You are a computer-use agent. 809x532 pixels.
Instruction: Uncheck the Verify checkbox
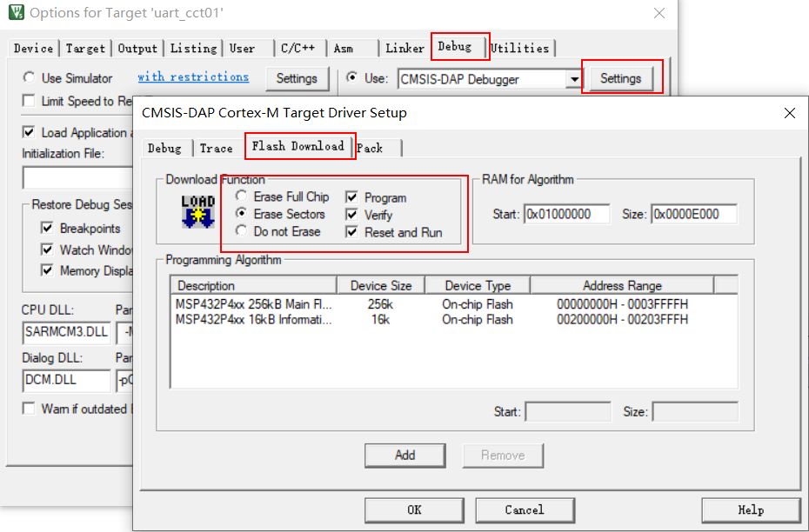[352, 215]
